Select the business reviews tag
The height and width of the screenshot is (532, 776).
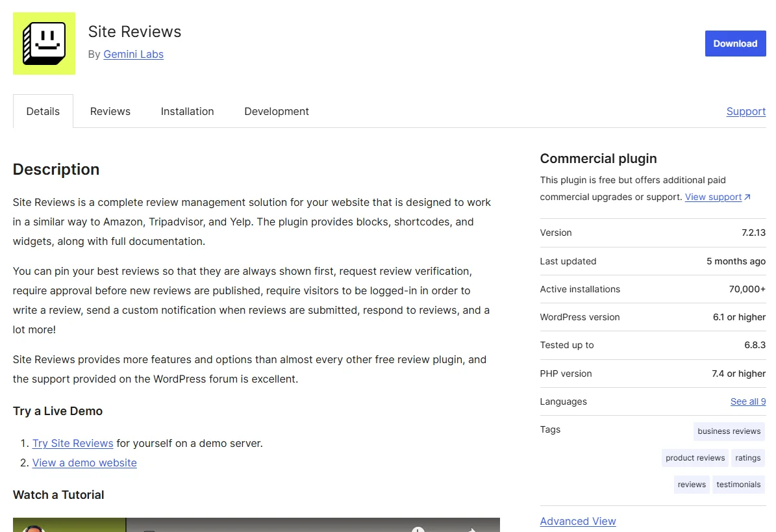pos(729,431)
